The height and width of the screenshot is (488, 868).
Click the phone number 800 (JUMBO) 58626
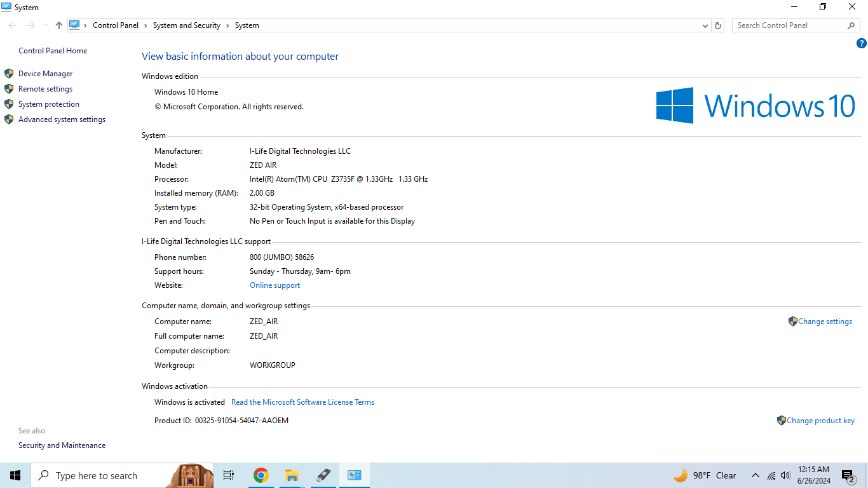(x=281, y=257)
